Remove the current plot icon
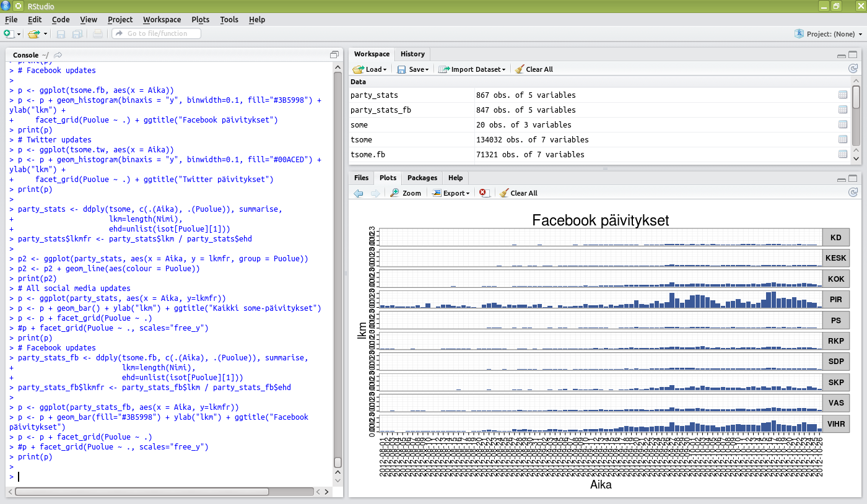Screen dimensions: 867x504 coord(484,193)
